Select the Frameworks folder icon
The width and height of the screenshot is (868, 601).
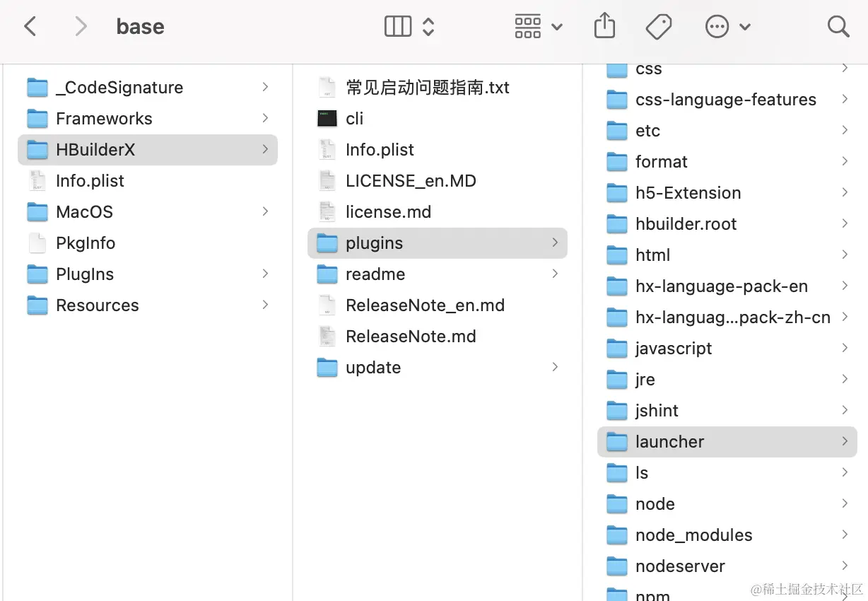pyautogui.click(x=37, y=119)
